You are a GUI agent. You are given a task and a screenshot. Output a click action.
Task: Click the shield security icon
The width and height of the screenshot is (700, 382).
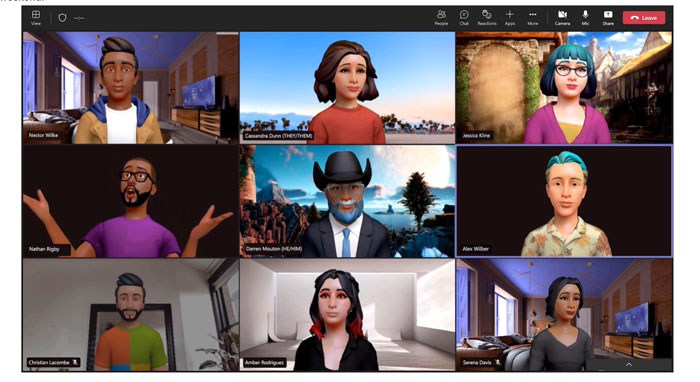coord(62,18)
